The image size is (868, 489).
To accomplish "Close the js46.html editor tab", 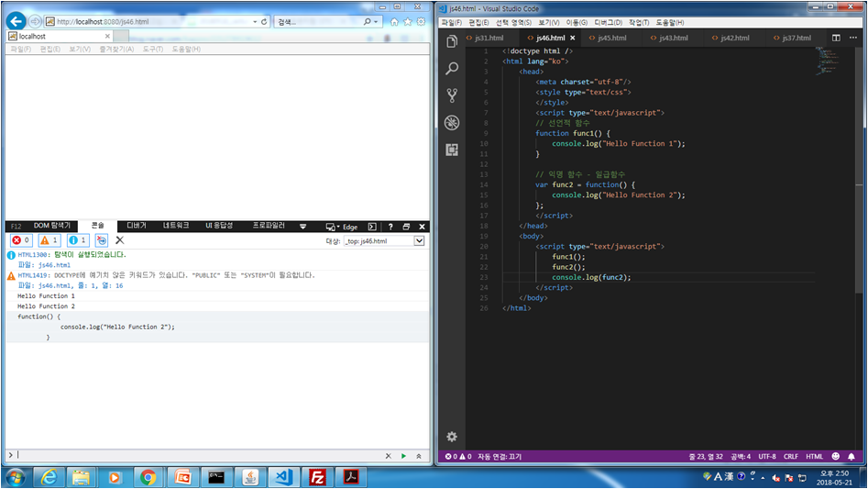I will (x=572, y=38).
